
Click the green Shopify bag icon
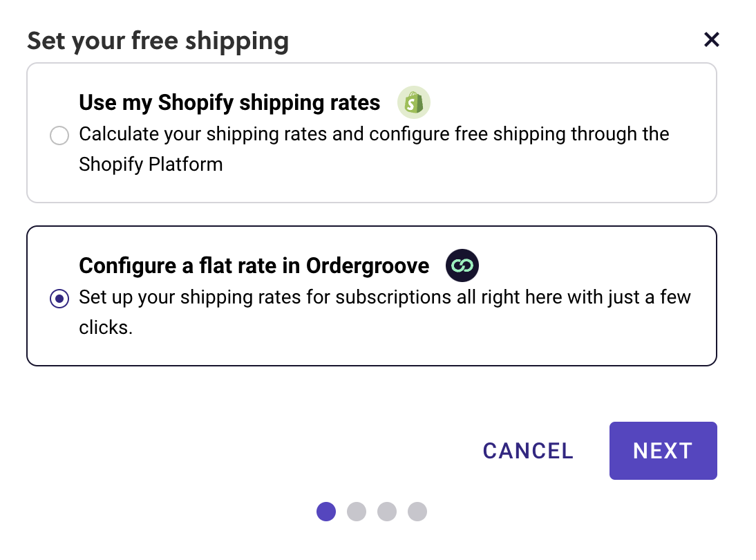(413, 103)
